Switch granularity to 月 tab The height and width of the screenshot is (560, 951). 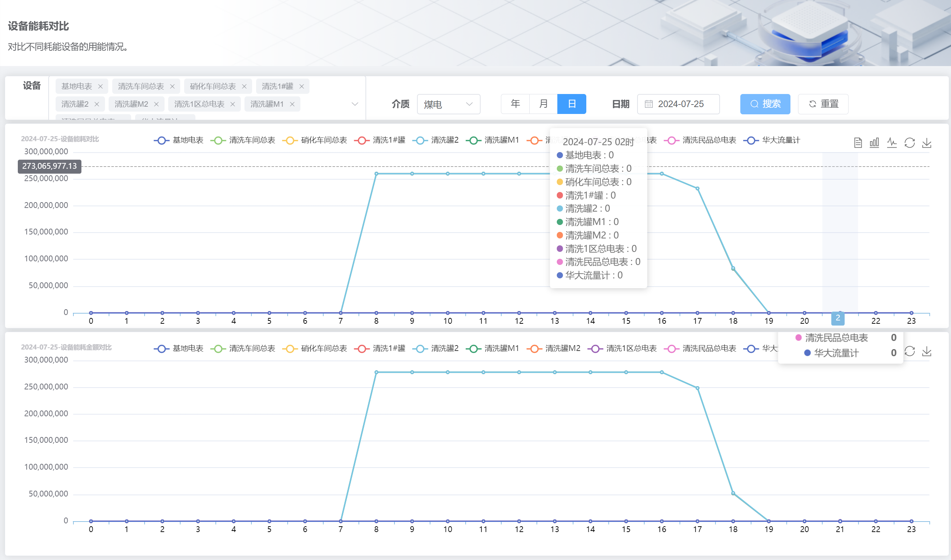543,104
